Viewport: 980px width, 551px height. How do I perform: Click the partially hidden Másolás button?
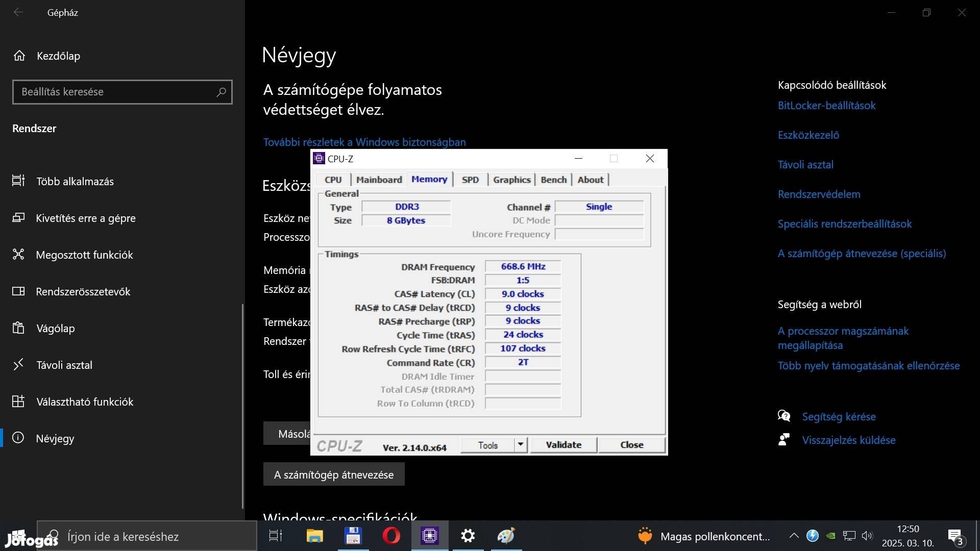click(x=287, y=434)
